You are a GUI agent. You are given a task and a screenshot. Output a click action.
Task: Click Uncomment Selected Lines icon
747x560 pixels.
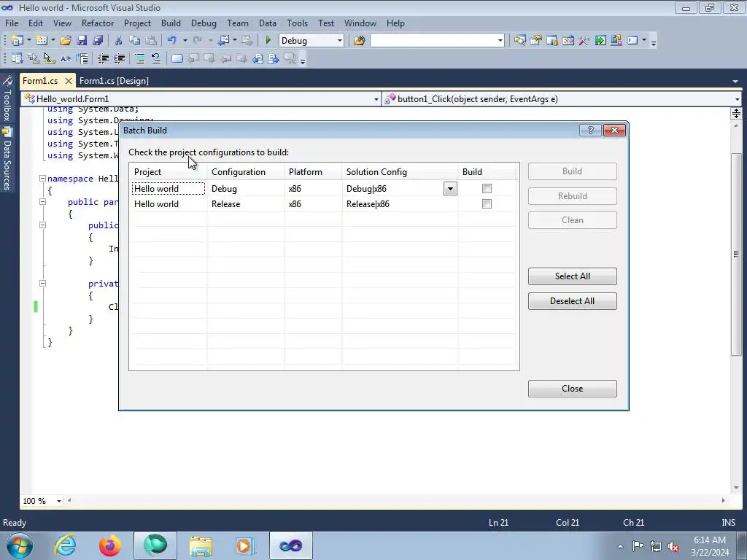coord(156,58)
